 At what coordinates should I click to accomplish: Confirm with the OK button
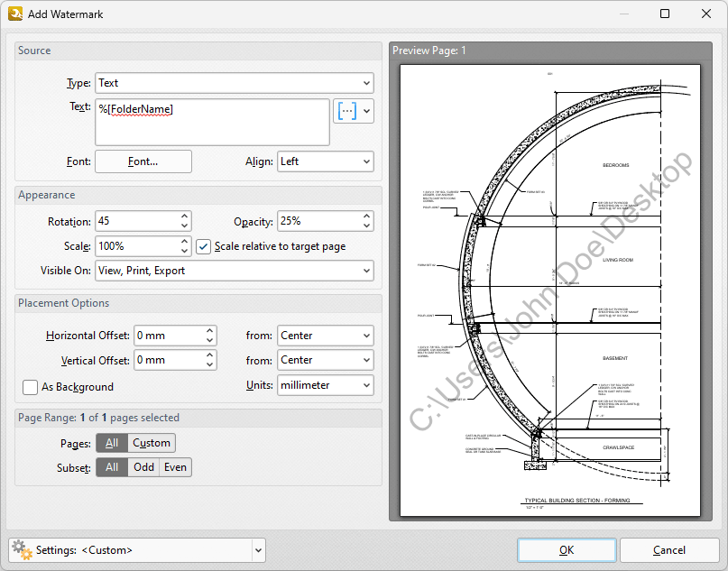pos(567,550)
